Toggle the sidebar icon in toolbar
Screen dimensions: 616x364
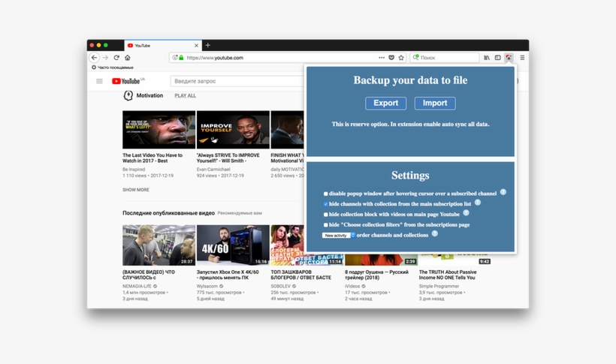click(x=498, y=57)
